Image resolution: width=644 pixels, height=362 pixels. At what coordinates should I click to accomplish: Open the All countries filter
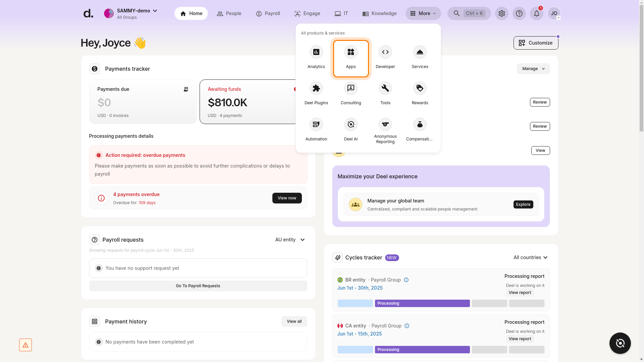coord(530,257)
